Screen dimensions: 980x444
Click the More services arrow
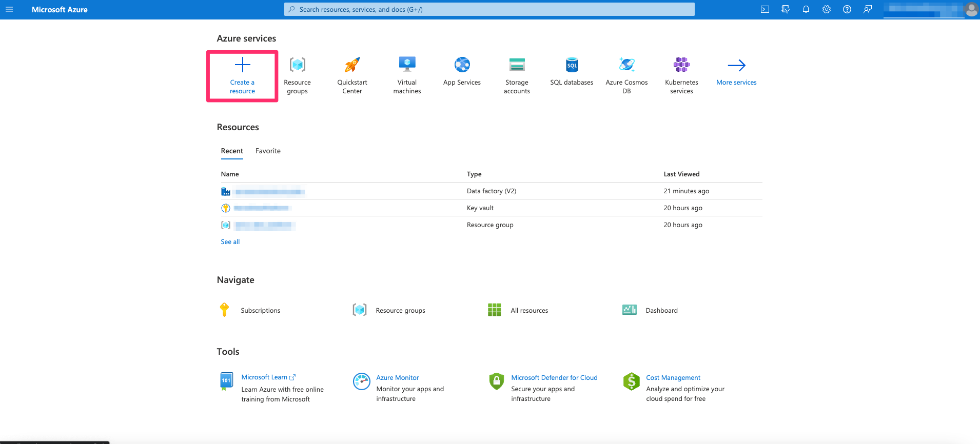coord(736,65)
